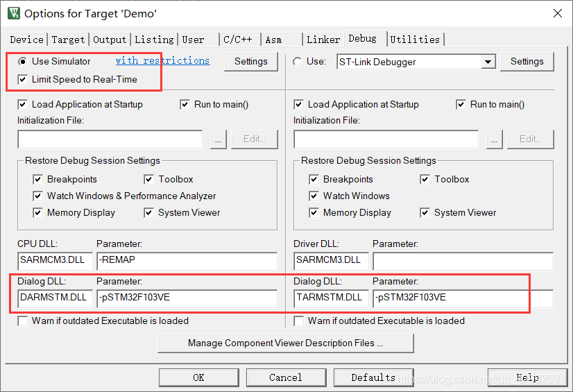573x392 pixels.
Task: Toggle simulator Run to main() checkbox
Action: click(185, 105)
